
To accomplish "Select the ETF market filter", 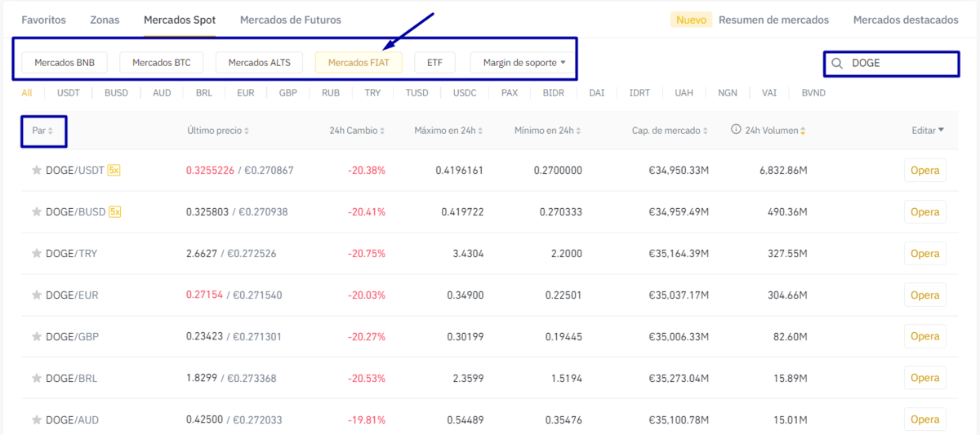I will (434, 62).
